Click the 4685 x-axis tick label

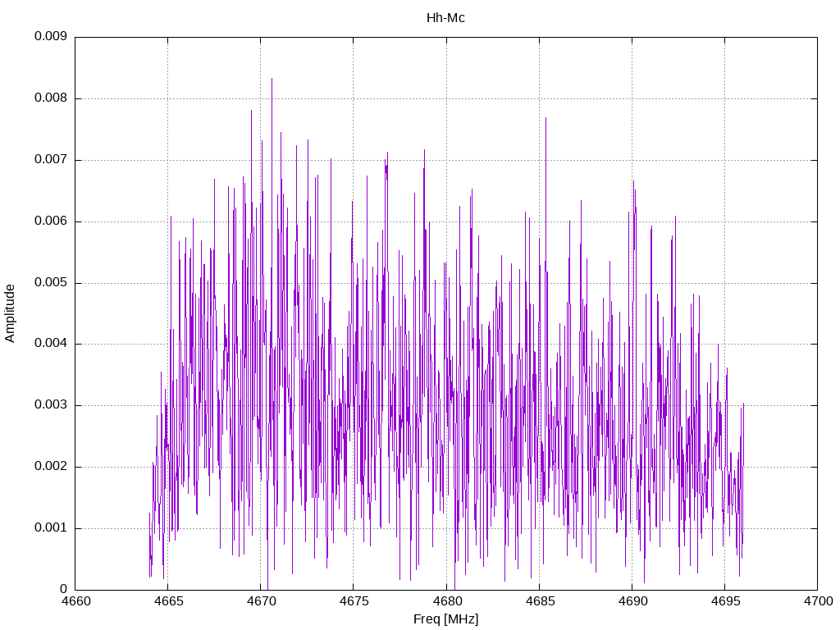540,601
